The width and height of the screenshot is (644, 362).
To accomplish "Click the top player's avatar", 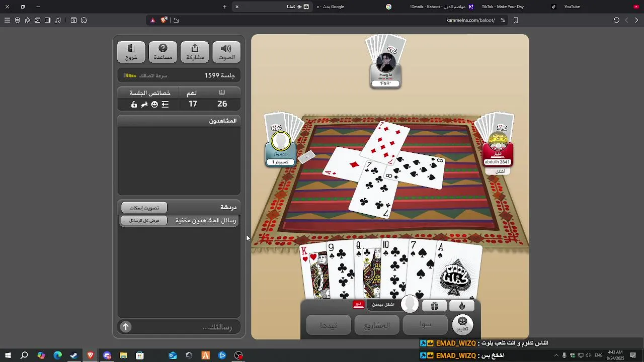I will coord(386,63).
